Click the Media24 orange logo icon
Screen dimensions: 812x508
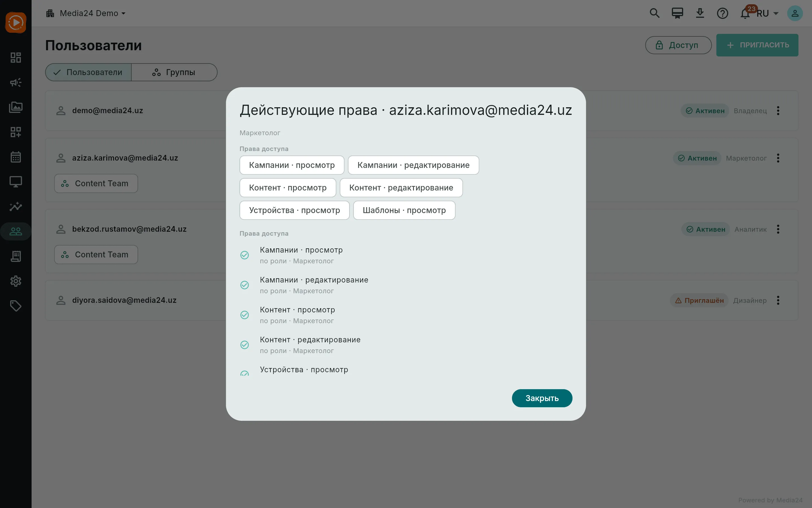(16, 23)
